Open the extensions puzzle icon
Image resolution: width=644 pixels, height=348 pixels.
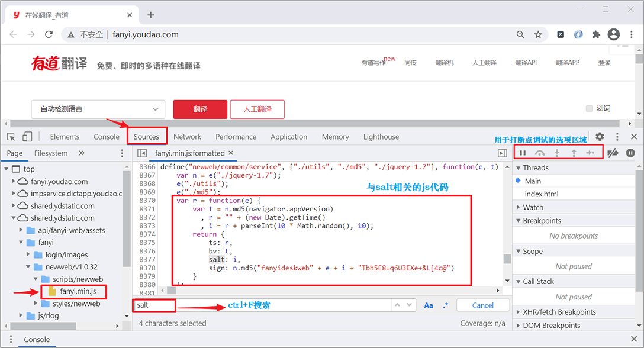tap(596, 34)
